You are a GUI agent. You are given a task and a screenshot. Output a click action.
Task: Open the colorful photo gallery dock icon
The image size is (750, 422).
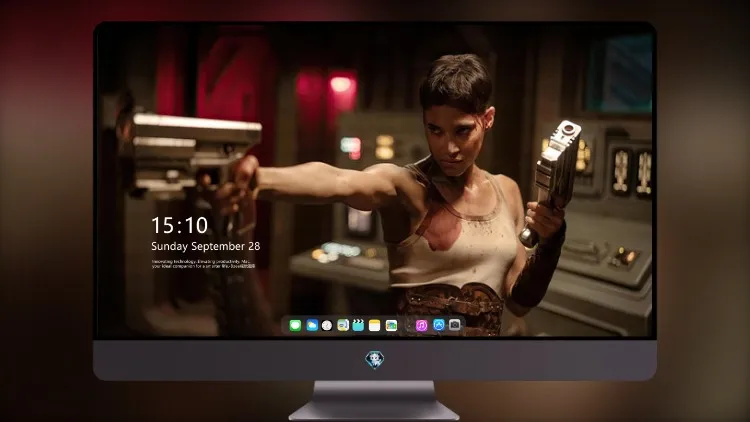(x=391, y=325)
